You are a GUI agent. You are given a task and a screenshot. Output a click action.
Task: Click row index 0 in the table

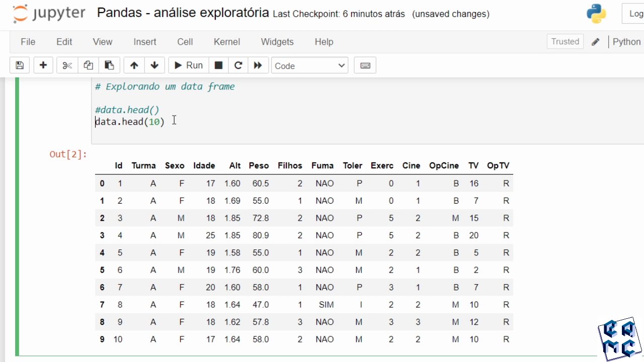click(x=102, y=184)
